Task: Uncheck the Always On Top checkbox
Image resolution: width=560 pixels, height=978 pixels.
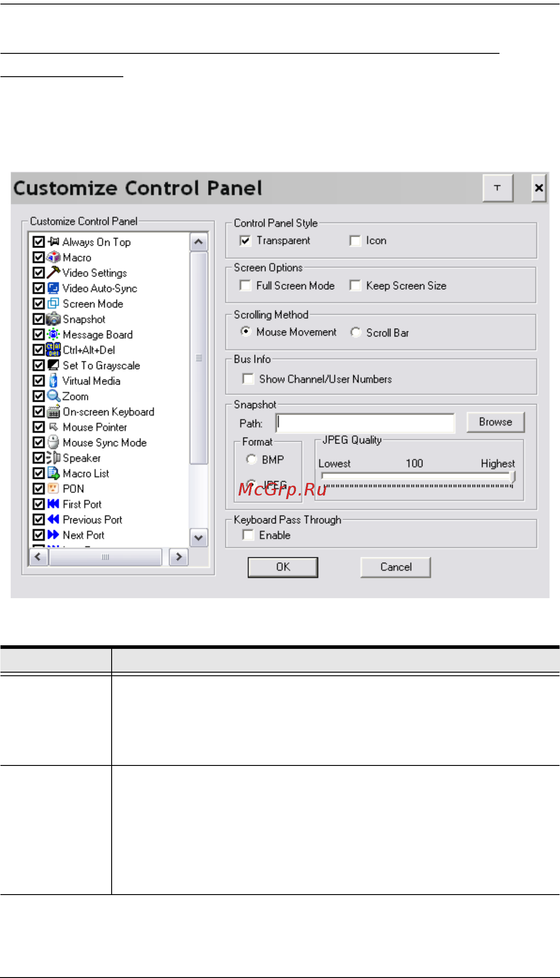Action: coord(39,242)
